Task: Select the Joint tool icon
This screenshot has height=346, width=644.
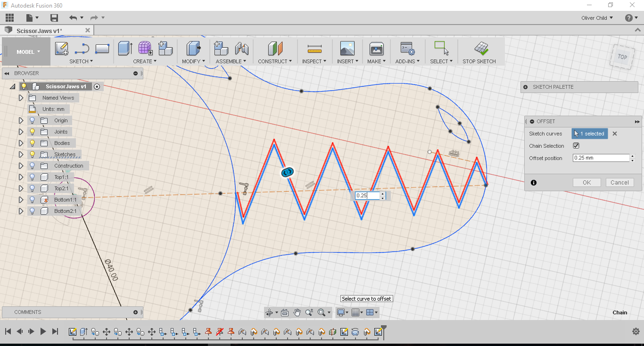Action: [x=241, y=48]
